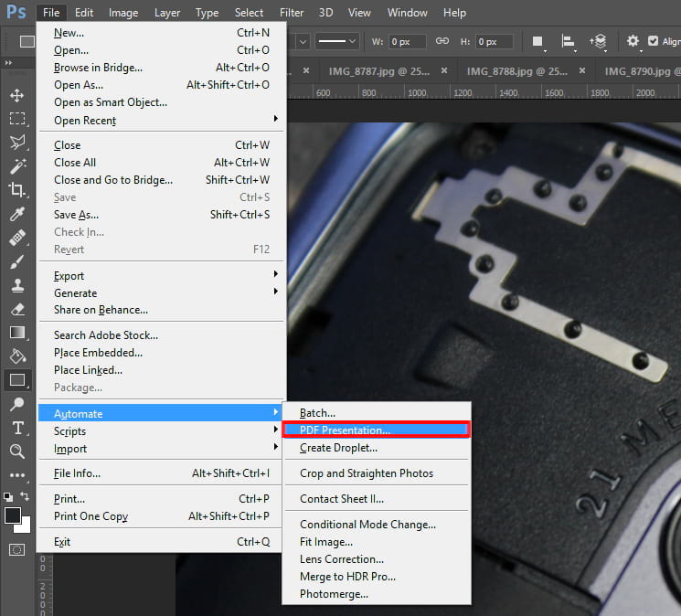Image resolution: width=681 pixels, height=616 pixels.
Task: Open the stroke line style dropdown
Action: pyautogui.click(x=337, y=41)
